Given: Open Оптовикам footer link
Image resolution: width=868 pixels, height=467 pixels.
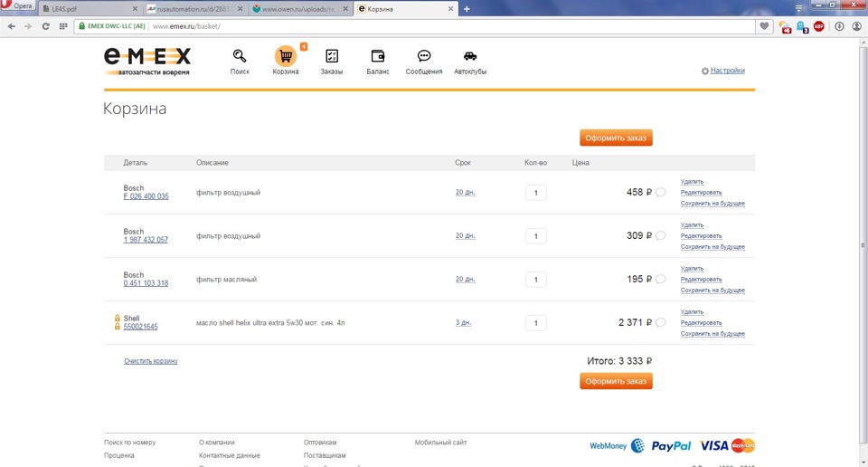Looking at the screenshot, I should (x=320, y=443).
